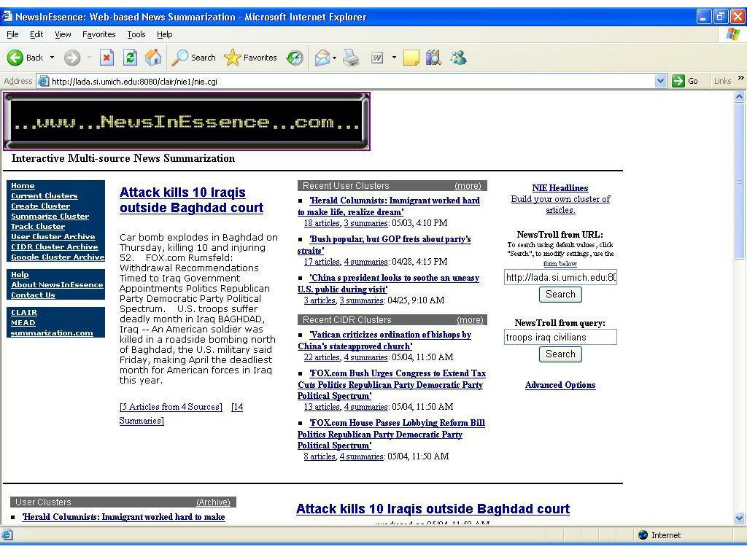Go to Home page icon
Image resolution: width=747 pixels, height=560 pixels.
click(x=153, y=58)
